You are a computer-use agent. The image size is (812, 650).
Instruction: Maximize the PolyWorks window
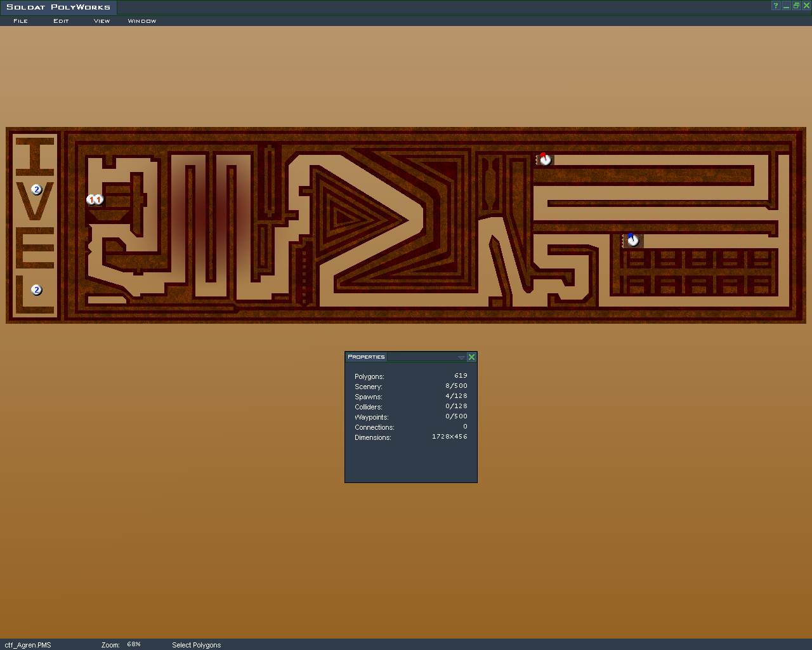[796, 6]
